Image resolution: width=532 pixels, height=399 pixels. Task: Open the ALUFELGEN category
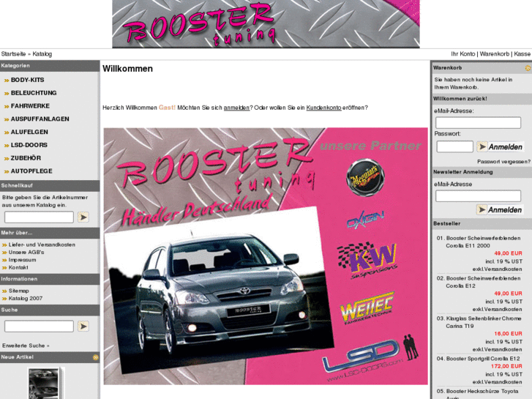point(29,132)
